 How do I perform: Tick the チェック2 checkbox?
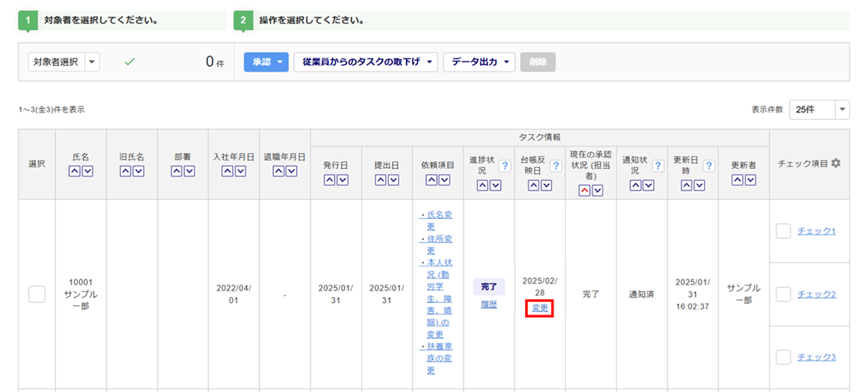tap(783, 294)
